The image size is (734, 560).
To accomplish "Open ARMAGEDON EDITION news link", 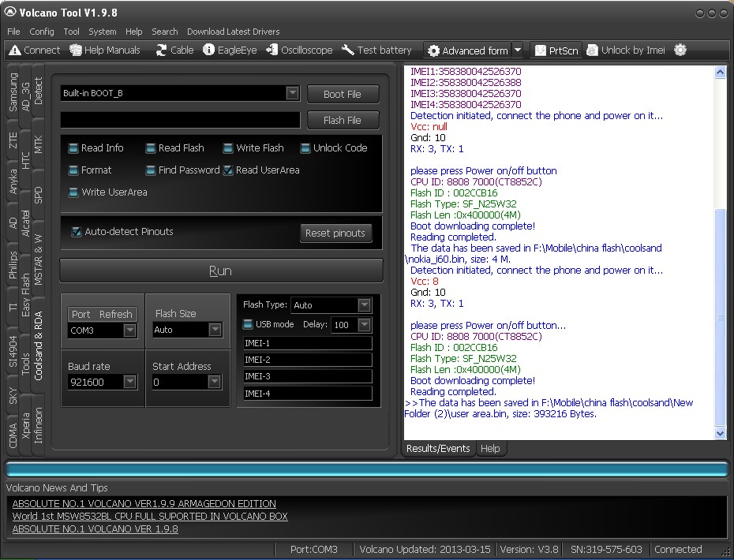I will click(144, 504).
